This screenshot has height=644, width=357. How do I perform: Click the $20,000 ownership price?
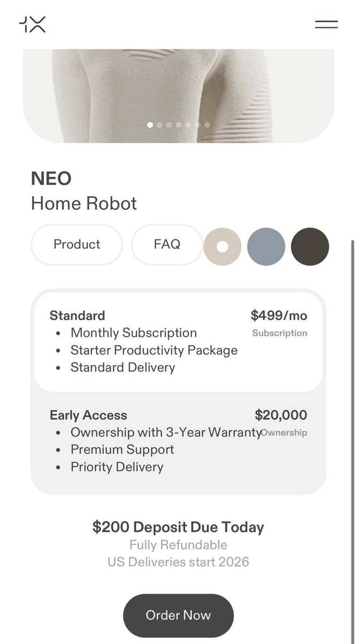(x=281, y=415)
